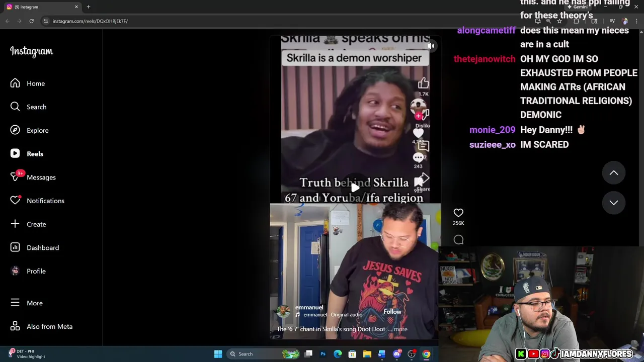Viewport: 644px width, 362px height.
Task: Open Word from taskbar
Action: 382,354
